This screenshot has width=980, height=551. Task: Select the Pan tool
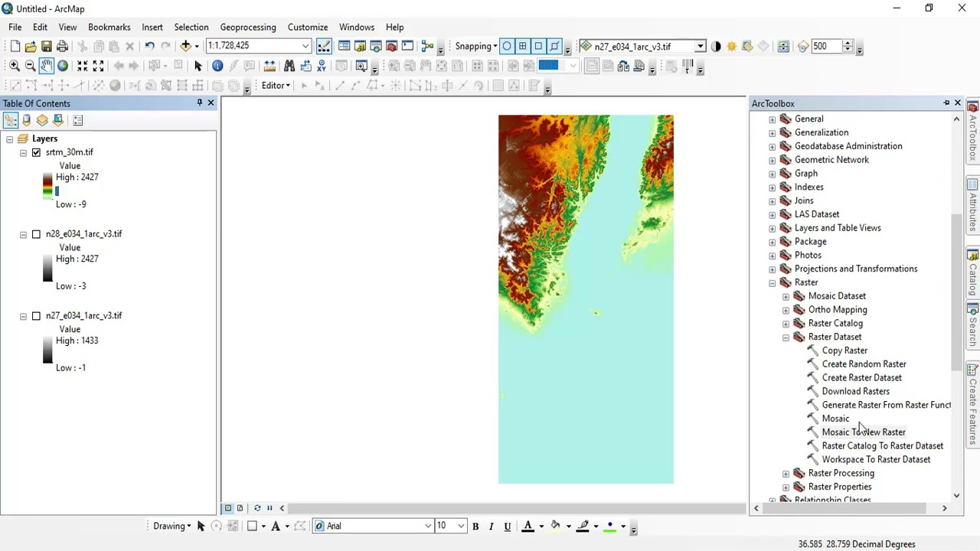coord(47,66)
